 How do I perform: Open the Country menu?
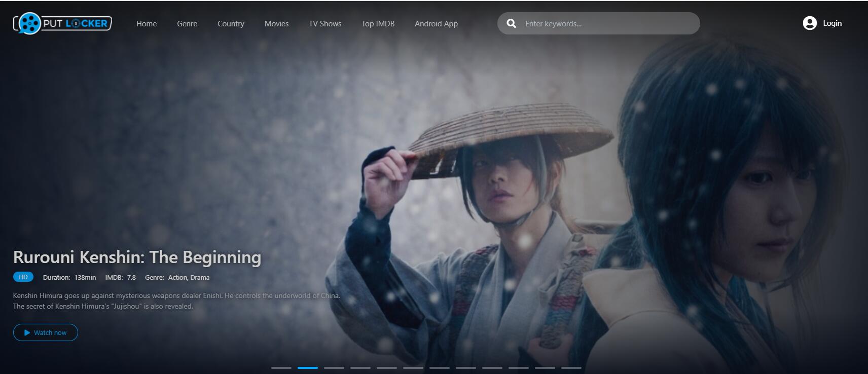click(231, 24)
